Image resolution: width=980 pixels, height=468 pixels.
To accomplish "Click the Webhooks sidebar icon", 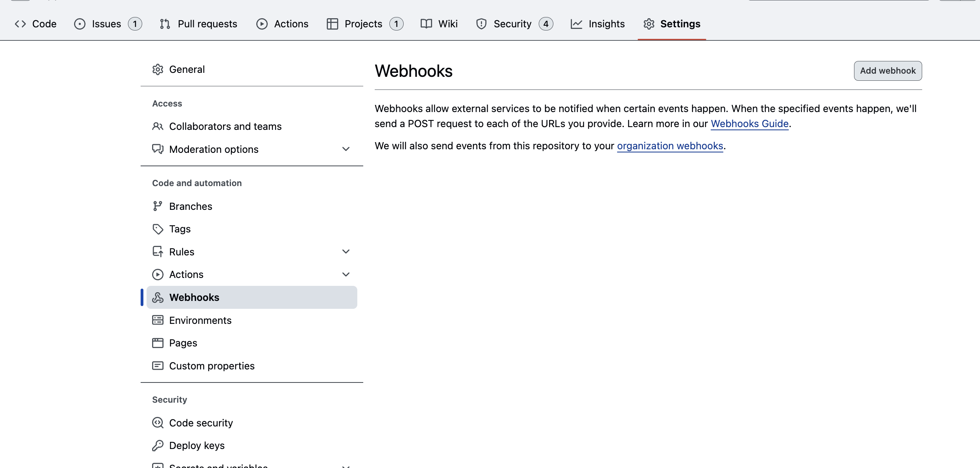I will pyautogui.click(x=158, y=297).
